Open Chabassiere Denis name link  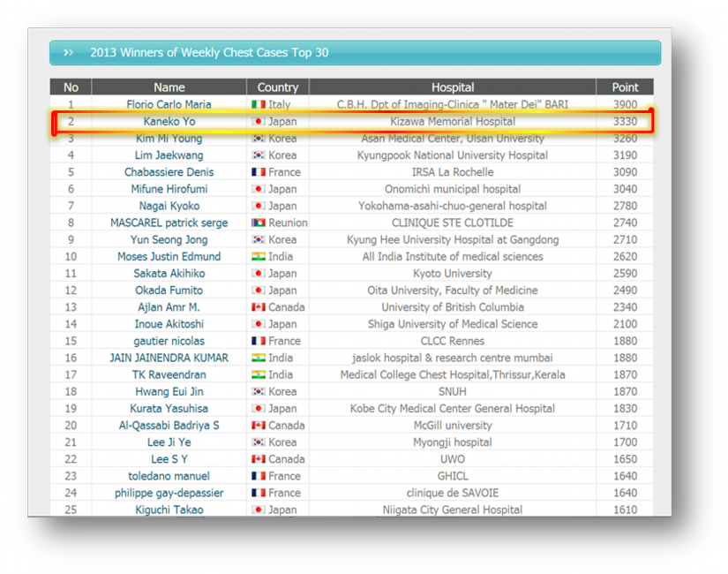tap(169, 172)
